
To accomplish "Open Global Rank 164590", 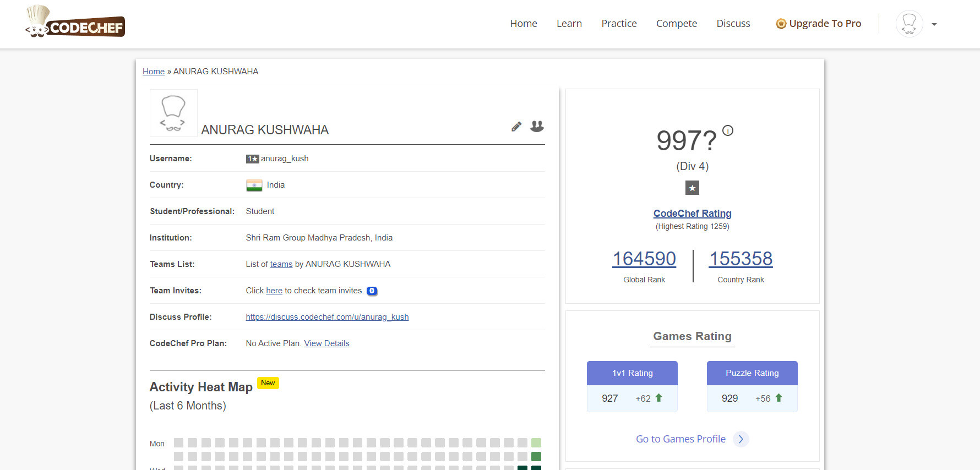I will pyautogui.click(x=644, y=259).
